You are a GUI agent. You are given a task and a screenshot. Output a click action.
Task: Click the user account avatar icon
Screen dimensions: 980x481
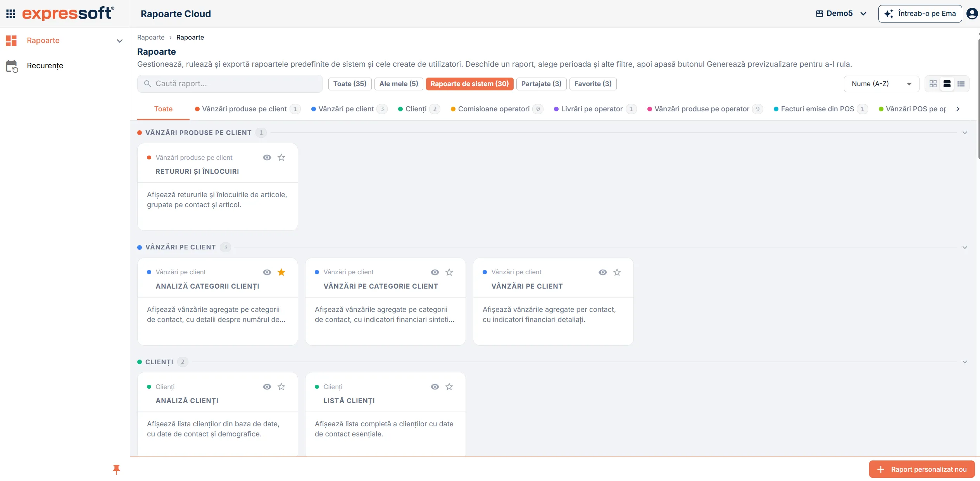pyautogui.click(x=972, y=14)
